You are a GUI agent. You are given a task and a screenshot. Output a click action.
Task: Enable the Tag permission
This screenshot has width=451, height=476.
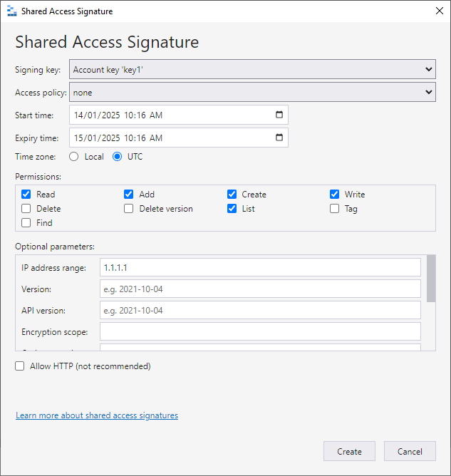click(335, 209)
